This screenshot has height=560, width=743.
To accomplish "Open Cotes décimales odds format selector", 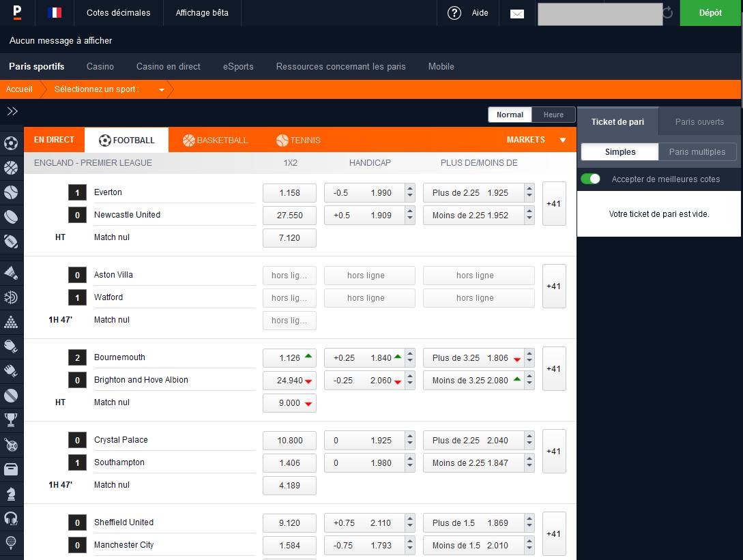I will (119, 13).
